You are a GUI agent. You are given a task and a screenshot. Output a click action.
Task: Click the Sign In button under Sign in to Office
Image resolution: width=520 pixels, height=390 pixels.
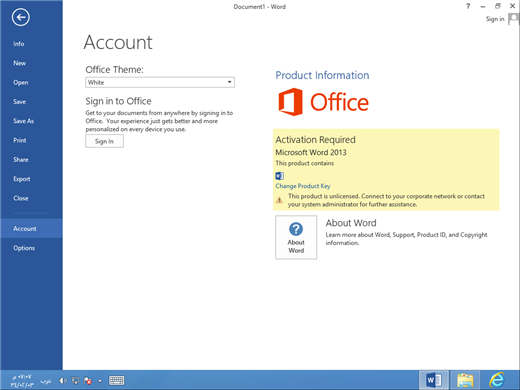click(x=104, y=141)
